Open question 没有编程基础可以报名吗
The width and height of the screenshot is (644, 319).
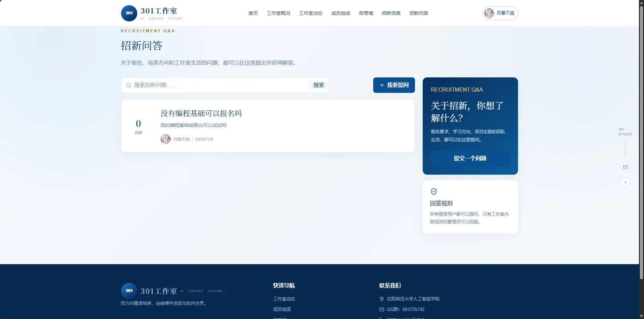pos(201,113)
